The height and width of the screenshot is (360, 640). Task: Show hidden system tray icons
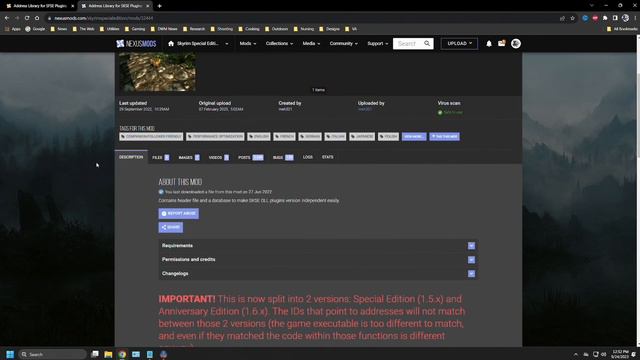(x=576, y=354)
